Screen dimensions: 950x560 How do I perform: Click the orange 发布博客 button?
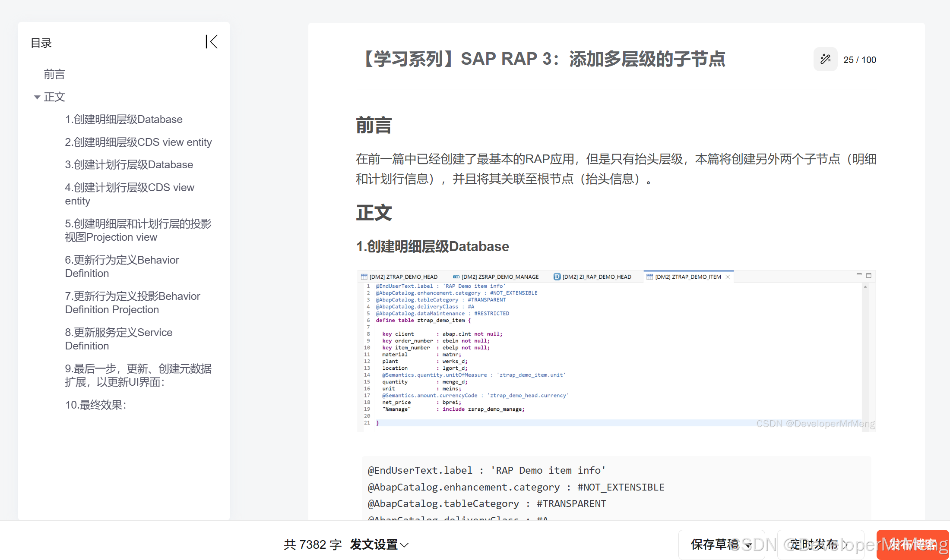[x=912, y=544]
